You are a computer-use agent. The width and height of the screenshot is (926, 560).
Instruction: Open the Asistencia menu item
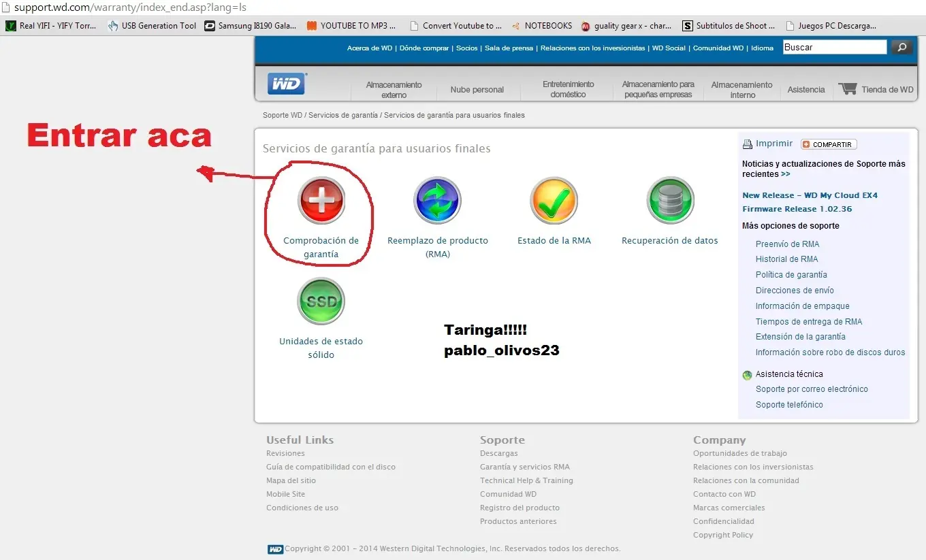[806, 90]
